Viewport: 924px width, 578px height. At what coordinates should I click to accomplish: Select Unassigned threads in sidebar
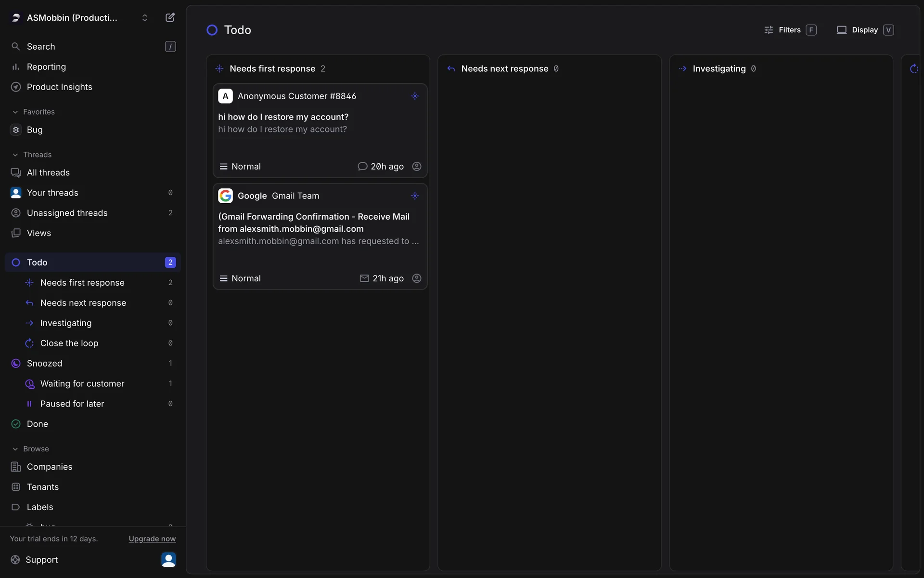click(x=67, y=213)
